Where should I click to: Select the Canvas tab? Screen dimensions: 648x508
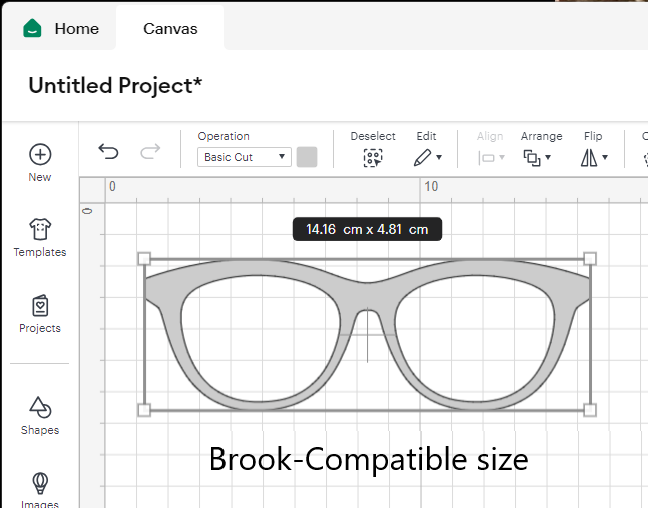170,28
